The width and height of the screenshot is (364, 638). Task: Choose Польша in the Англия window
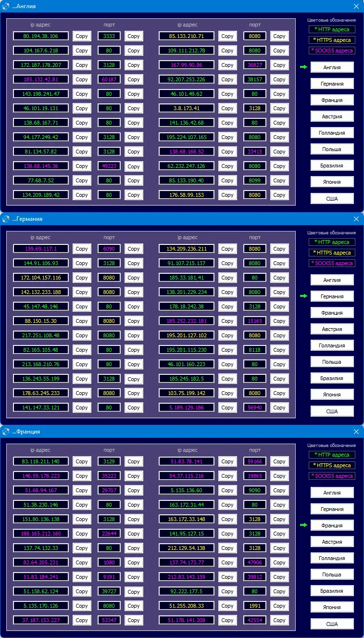(332, 149)
